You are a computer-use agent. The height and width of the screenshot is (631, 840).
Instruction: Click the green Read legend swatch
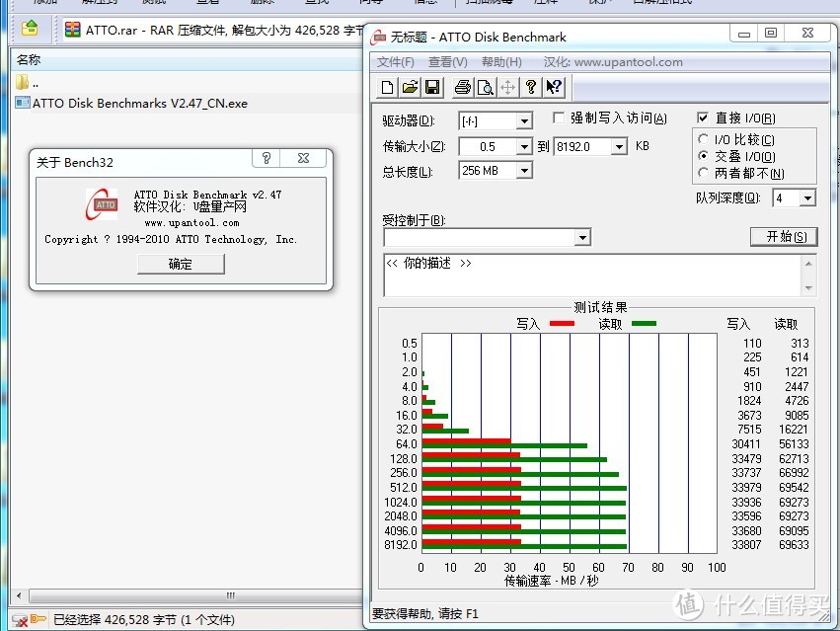click(x=644, y=323)
